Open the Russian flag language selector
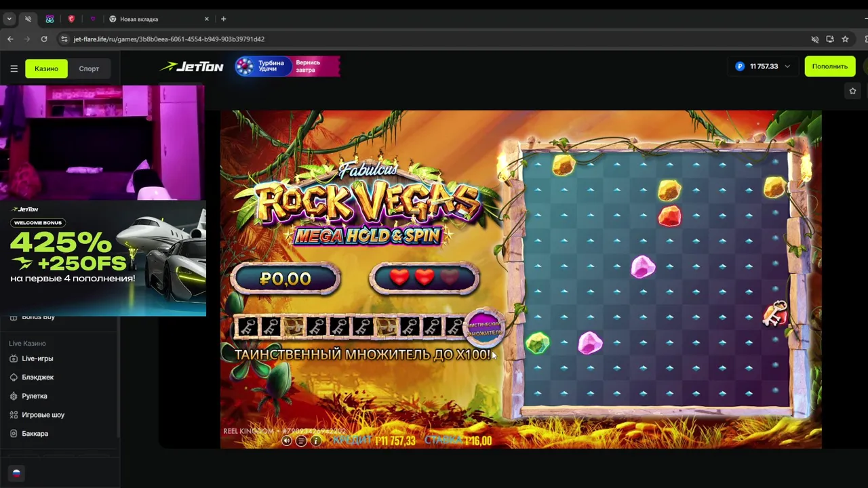This screenshot has width=868, height=488. coord(16,473)
